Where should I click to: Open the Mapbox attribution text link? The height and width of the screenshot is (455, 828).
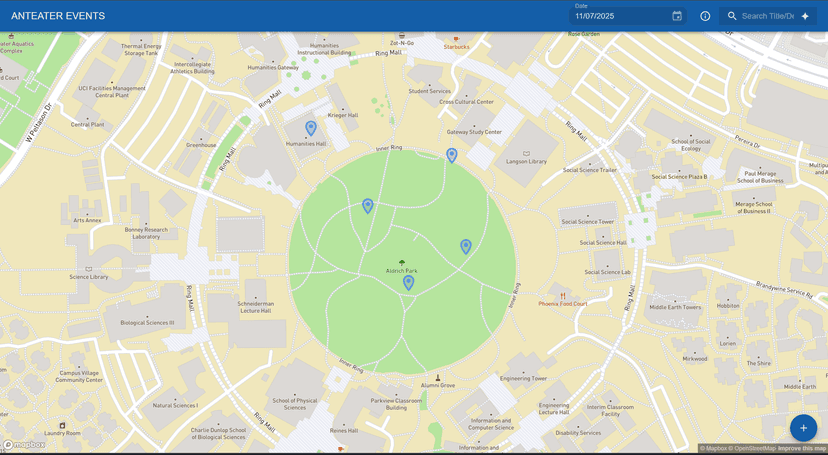click(x=715, y=448)
